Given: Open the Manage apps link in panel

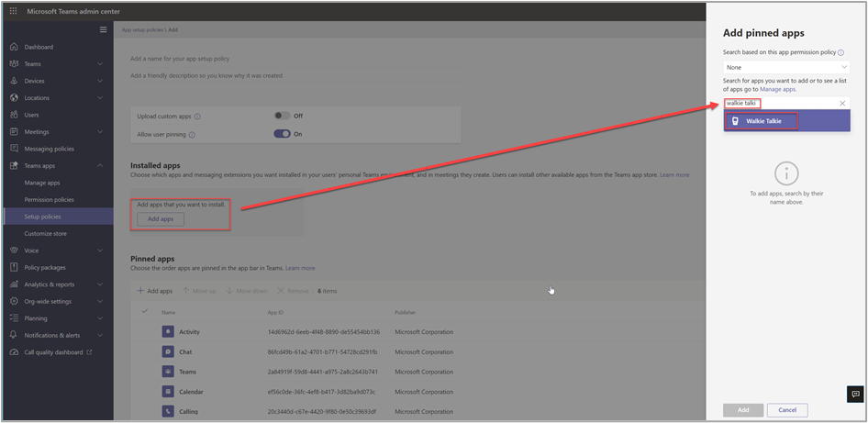Looking at the screenshot, I should tap(778, 89).
